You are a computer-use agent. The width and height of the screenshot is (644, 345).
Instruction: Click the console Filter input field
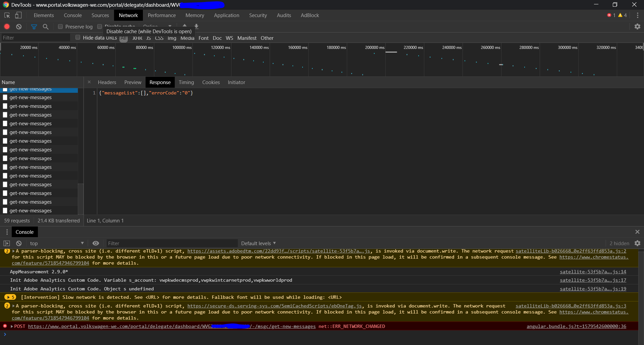pos(171,244)
